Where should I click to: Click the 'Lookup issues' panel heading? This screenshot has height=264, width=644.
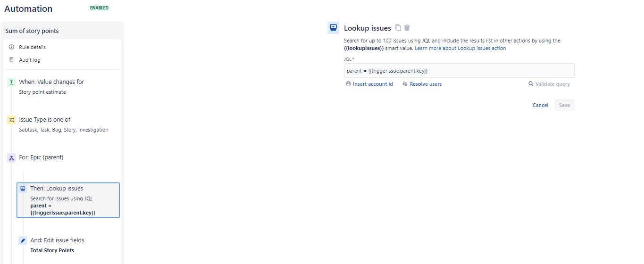(368, 28)
